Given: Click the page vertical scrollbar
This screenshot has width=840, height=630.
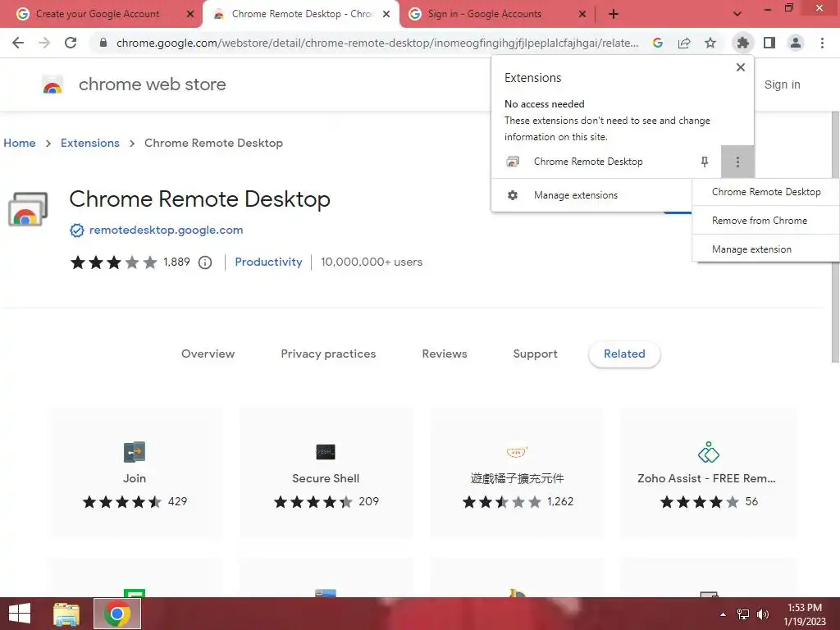Looking at the screenshot, I should click(x=835, y=237).
